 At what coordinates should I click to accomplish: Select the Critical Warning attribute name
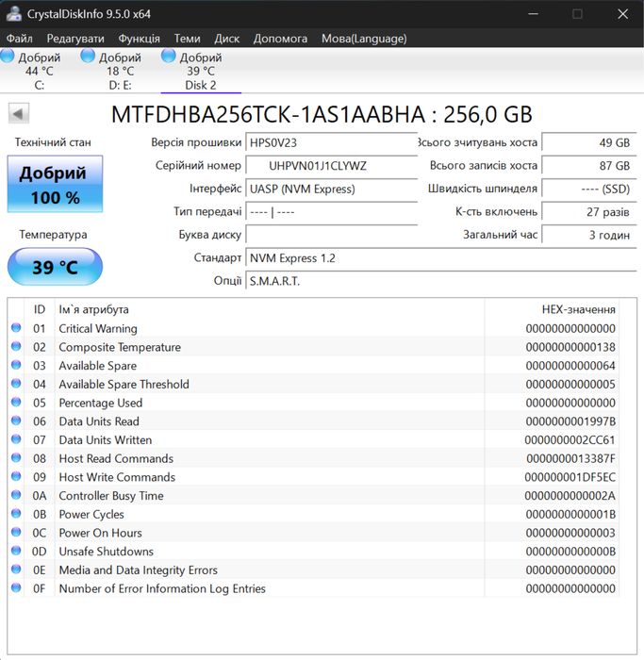98,328
